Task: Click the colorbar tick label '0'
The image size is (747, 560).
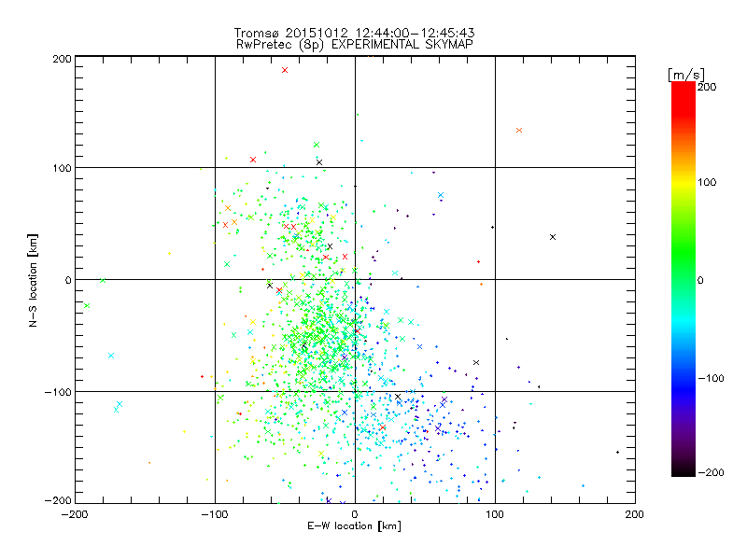Action: pyautogui.click(x=700, y=281)
